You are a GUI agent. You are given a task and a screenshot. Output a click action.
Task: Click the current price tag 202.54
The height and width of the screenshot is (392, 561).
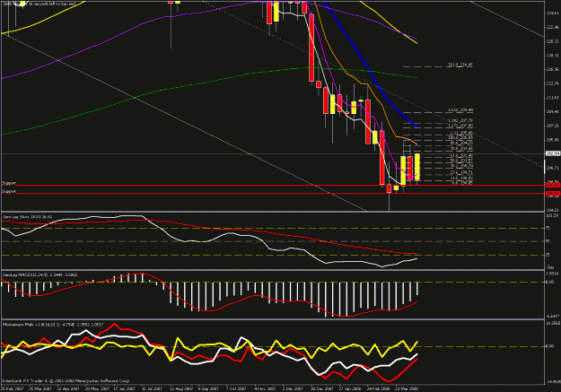pos(552,153)
